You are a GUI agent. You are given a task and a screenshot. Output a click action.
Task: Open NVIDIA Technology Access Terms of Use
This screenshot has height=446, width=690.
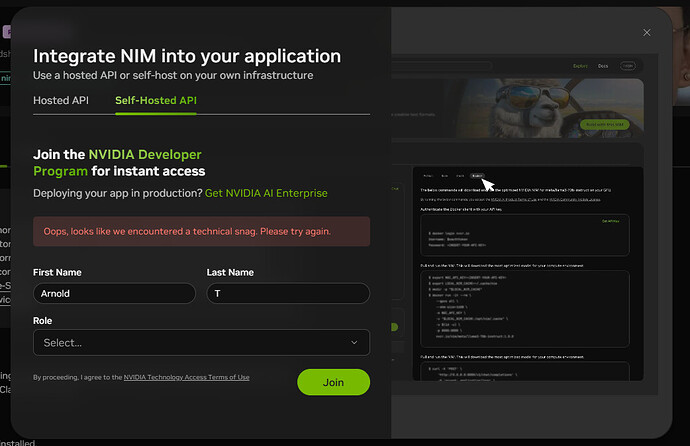point(187,377)
